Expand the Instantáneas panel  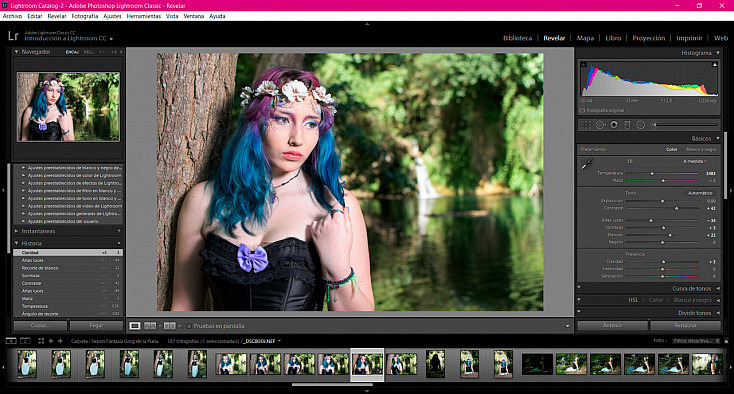16,231
